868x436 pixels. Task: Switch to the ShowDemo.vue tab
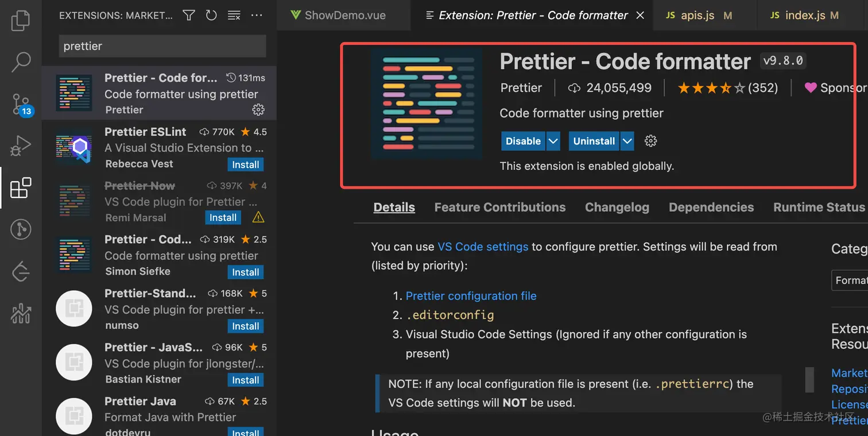(x=344, y=15)
